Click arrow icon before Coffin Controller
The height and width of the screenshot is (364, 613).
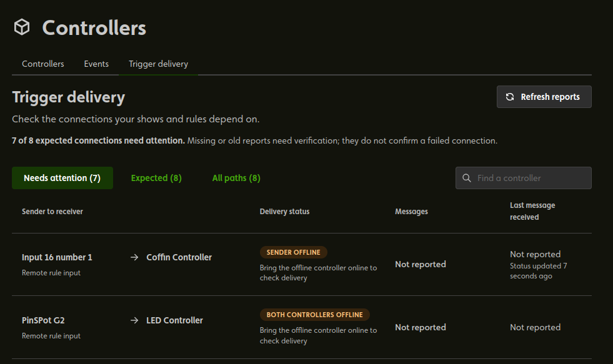click(134, 257)
